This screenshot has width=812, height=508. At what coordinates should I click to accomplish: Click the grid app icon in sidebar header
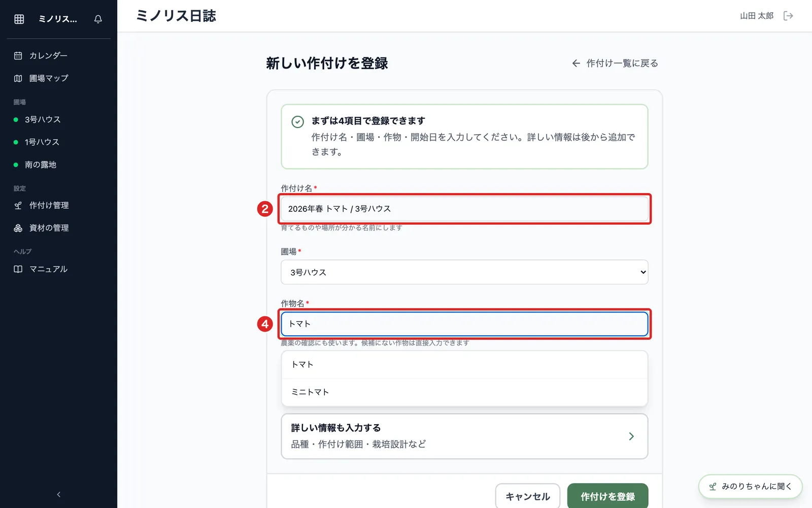tap(19, 19)
